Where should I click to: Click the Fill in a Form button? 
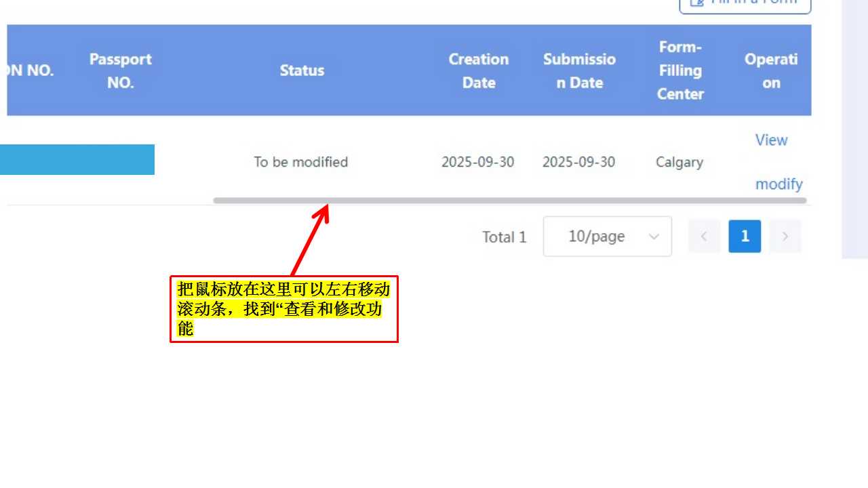745,4
